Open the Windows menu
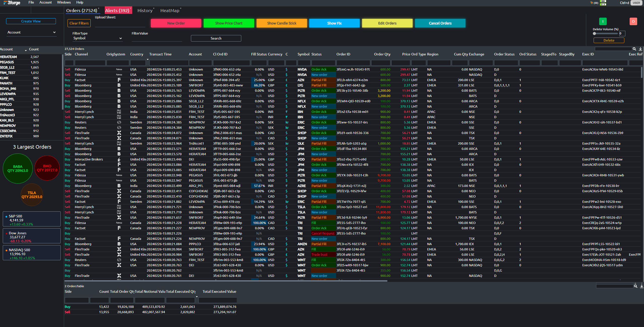644x327 pixels. point(64,2)
